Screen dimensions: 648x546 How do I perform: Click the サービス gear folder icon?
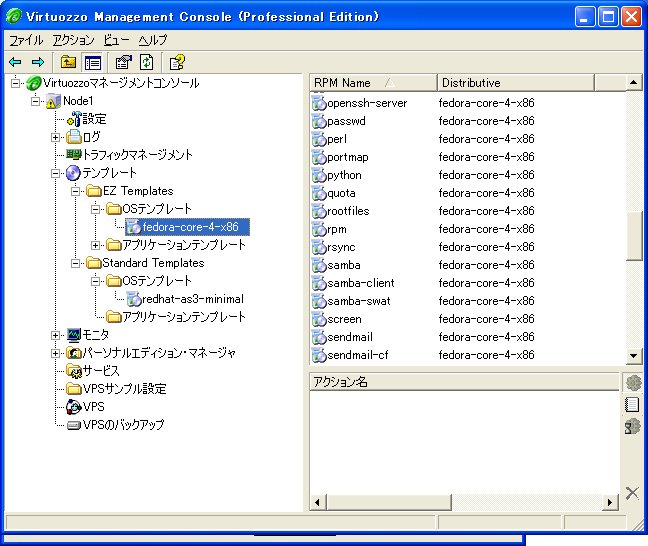point(74,371)
